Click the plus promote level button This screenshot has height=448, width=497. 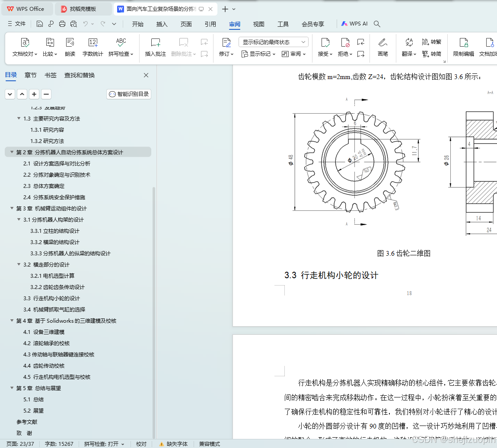click(34, 94)
